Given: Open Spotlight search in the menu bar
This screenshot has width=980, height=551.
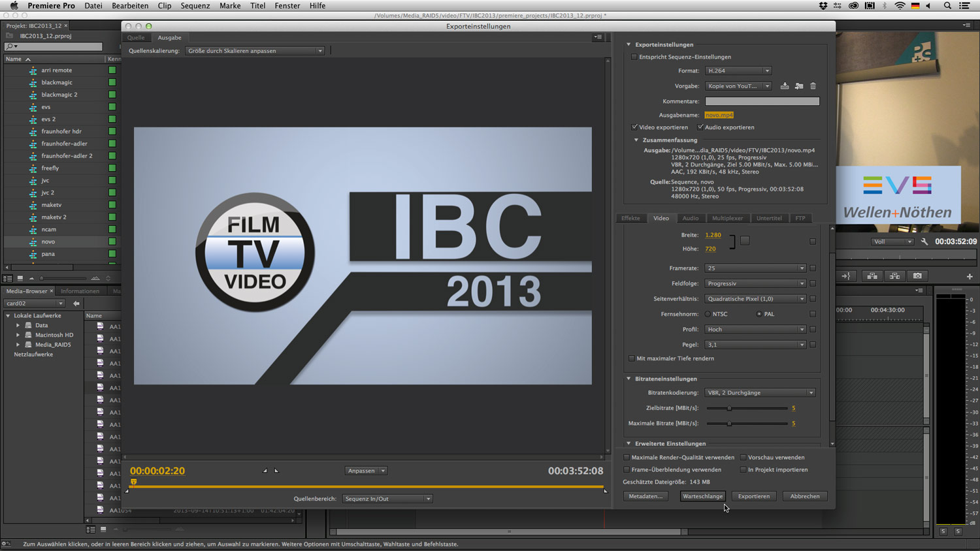Looking at the screenshot, I should tap(947, 6).
